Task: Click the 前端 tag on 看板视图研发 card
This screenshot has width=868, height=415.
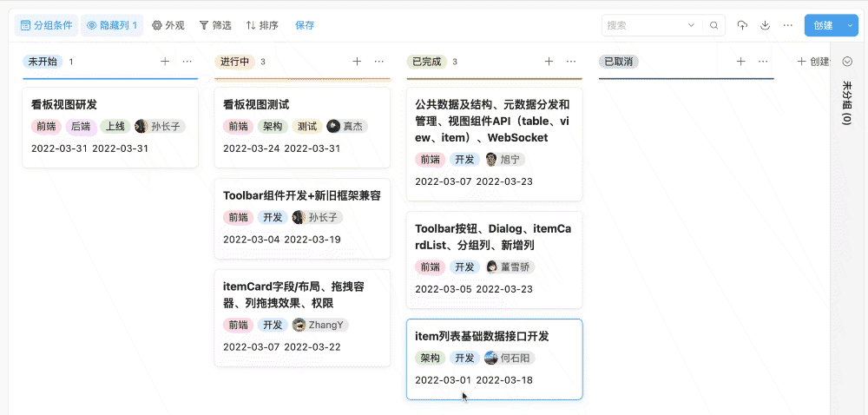Action: [45, 126]
